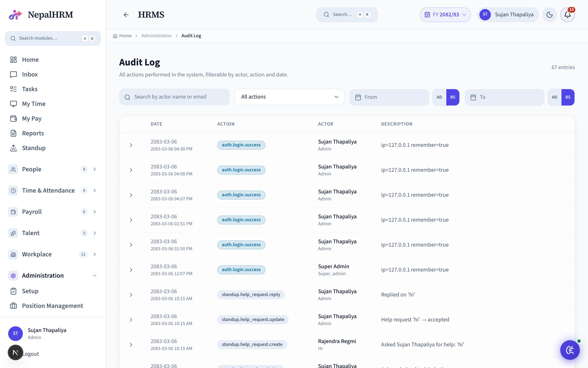This screenshot has width=588, height=368.
Task: Click the actor name or email search box
Action: [x=174, y=97]
